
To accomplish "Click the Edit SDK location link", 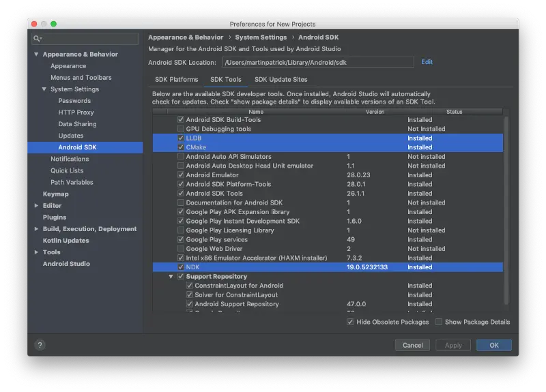I will 427,62.
